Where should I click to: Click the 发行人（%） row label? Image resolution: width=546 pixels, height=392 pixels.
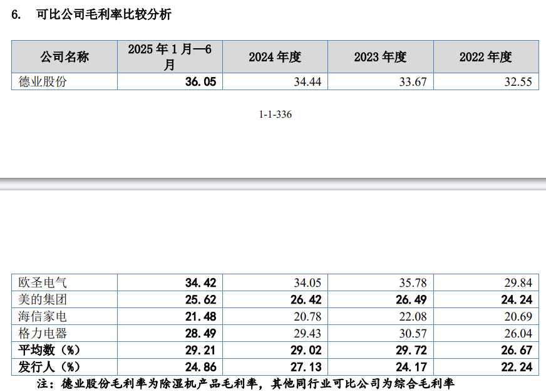49,367
